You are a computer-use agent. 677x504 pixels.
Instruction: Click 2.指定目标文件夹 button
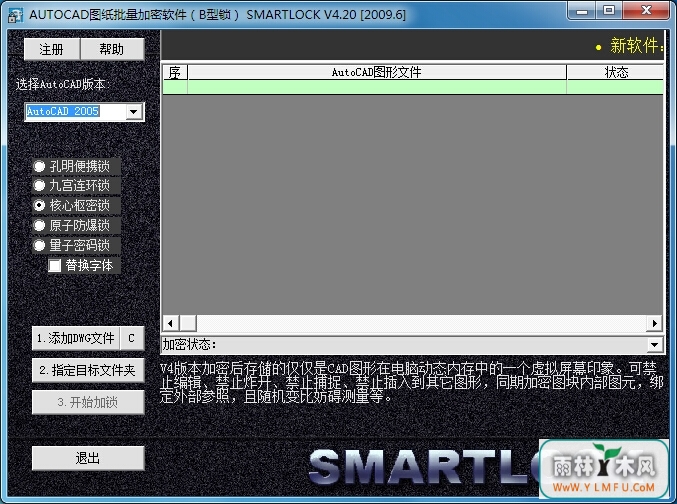pyautogui.click(x=88, y=370)
